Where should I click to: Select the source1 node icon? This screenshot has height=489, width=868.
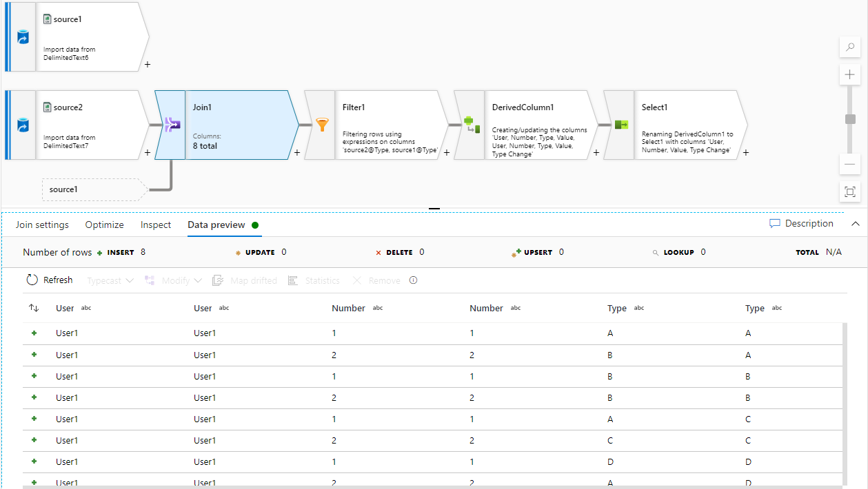(23, 37)
